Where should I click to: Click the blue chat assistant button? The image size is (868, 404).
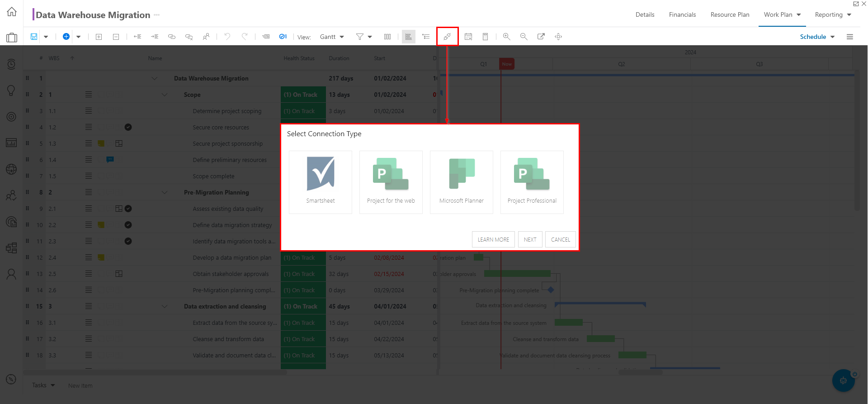[x=844, y=380]
